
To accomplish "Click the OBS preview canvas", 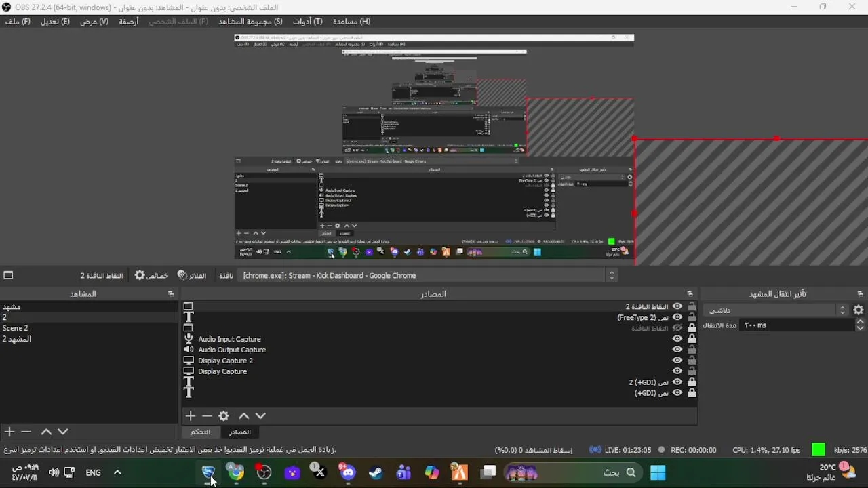I will (x=434, y=146).
